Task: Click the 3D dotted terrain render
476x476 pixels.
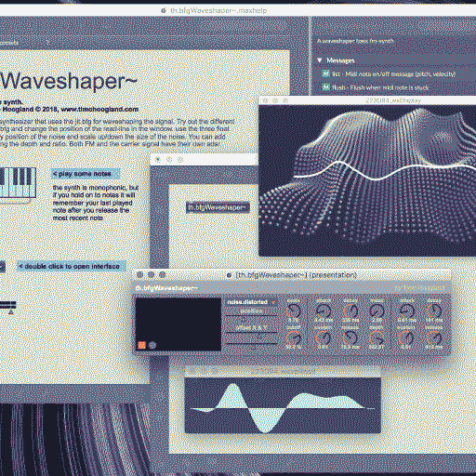Action: click(367, 180)
